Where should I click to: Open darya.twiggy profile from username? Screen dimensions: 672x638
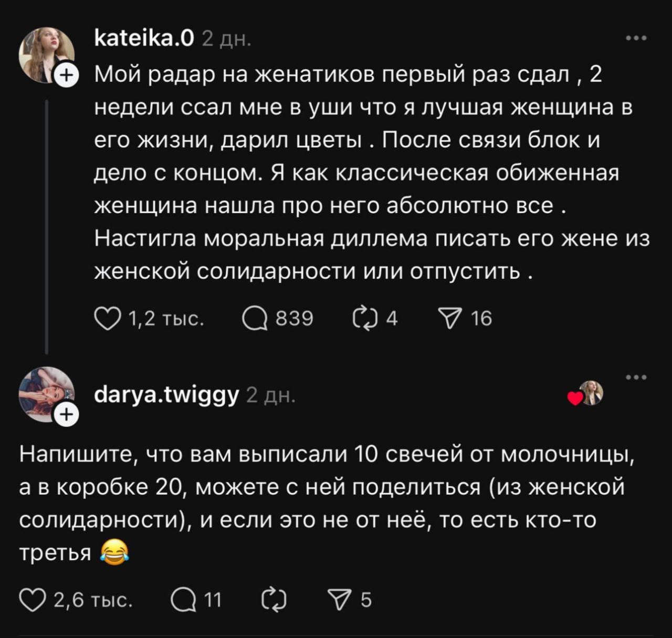point(166,394)
